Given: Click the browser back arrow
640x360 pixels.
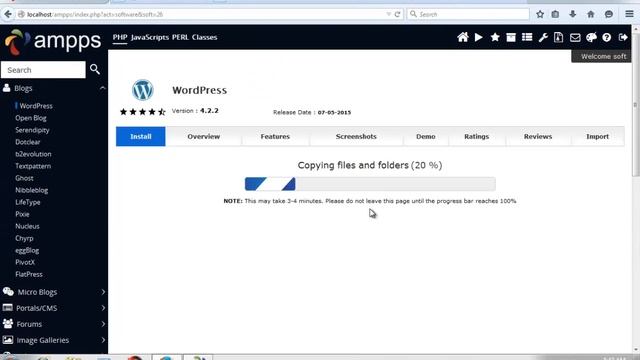Looking at the screenshot, I should 8,14.
